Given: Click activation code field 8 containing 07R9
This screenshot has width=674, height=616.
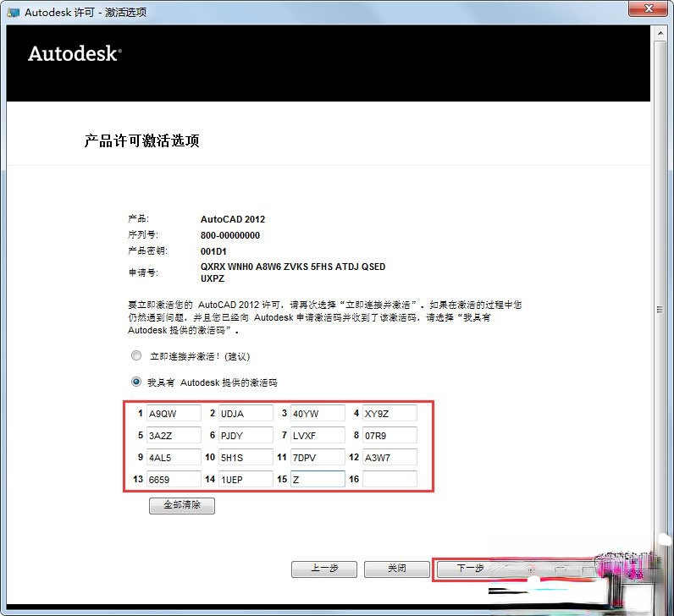Looking at the screenshot, I should pyautogui.click(x=389, y=435).
